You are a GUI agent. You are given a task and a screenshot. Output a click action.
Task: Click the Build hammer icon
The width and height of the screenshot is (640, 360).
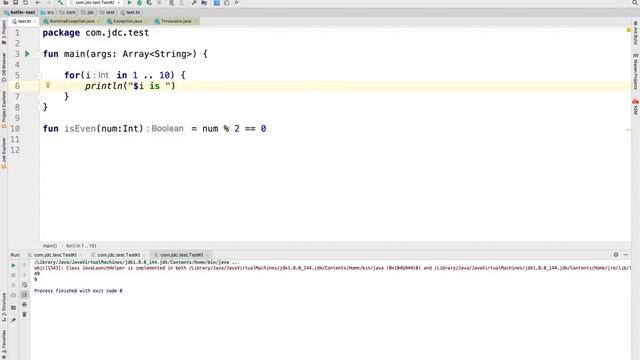pyautogui.click(x=60, y=2)
